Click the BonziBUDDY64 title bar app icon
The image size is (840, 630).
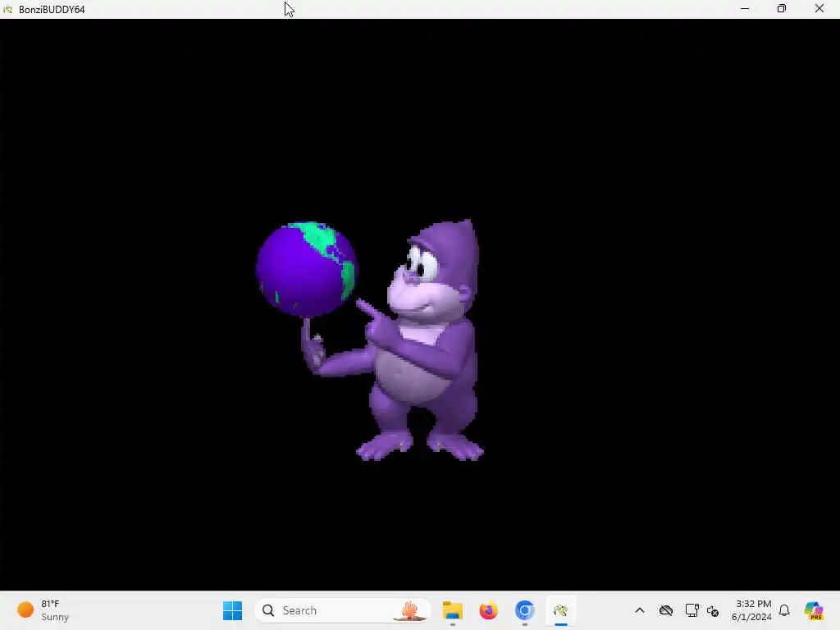click(x=7, y=9)
